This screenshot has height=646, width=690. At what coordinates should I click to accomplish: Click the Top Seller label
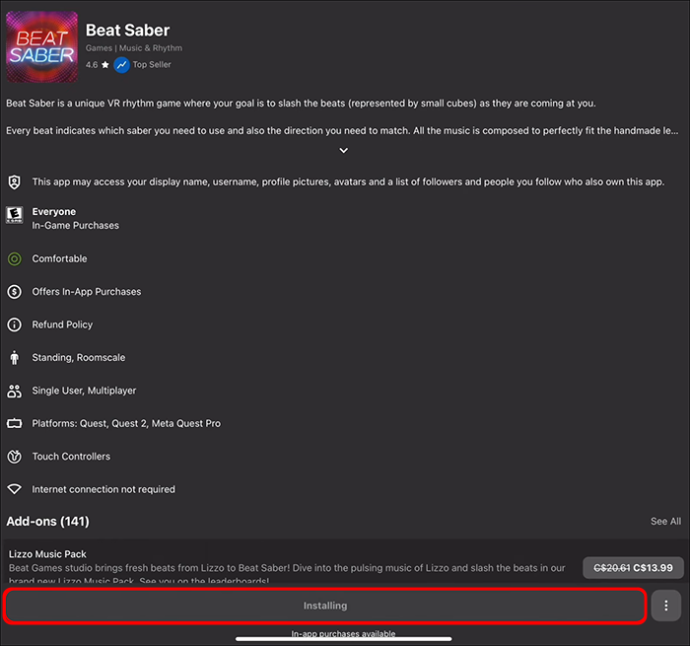152,65
